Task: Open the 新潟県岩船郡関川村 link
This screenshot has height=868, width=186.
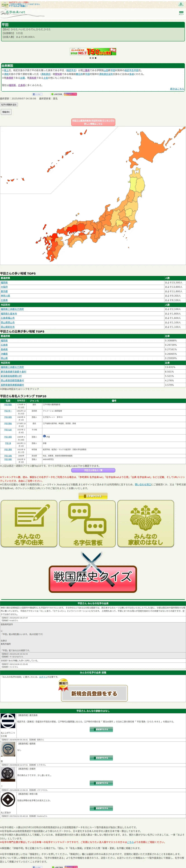Action: 11,376
